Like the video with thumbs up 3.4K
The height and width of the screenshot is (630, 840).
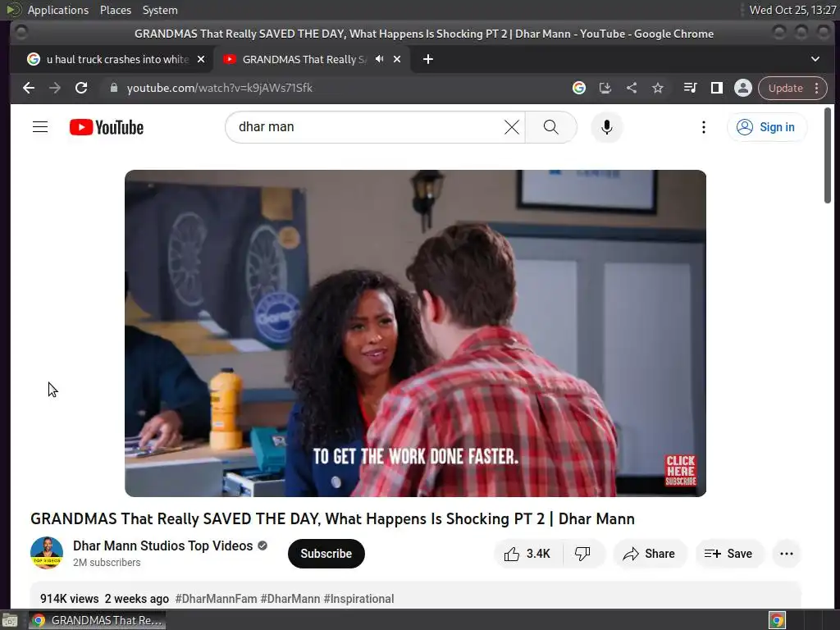527,554
